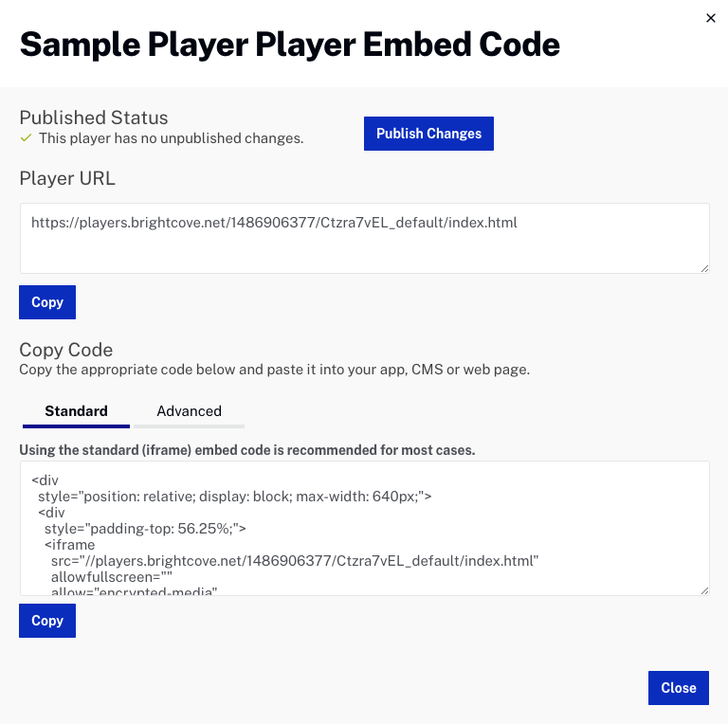The height and width of the screenshot is (724, 728).
Task: Click the green checkmark status icon
Action: [x=27, y=138]
